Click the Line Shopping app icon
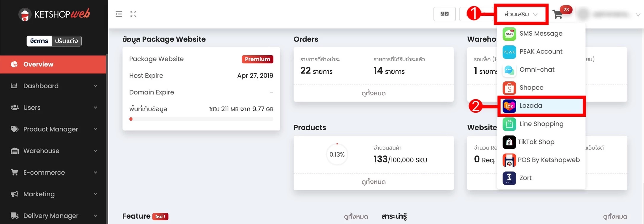644x224 pixels. (509, 124)
